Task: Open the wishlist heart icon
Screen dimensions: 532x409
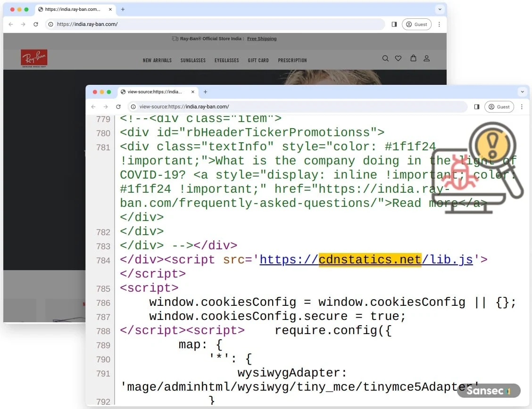Action: [x=398, y=58]
